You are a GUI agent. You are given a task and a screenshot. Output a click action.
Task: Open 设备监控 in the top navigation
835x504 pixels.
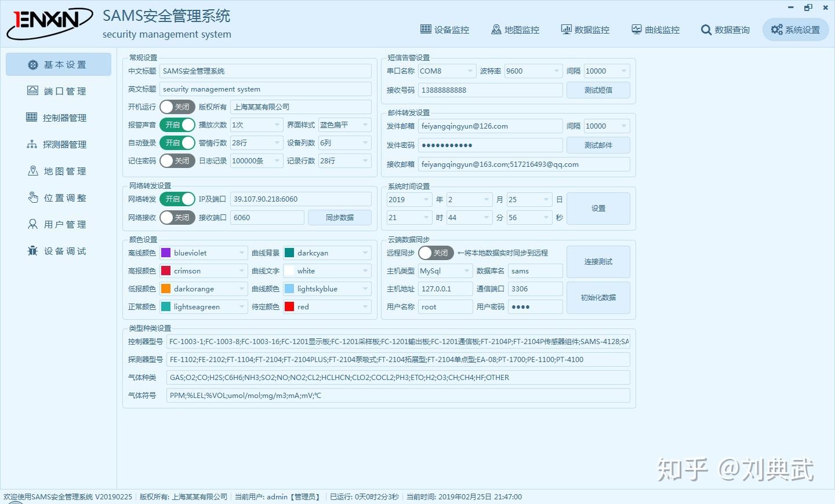click(x=444, y=30)
